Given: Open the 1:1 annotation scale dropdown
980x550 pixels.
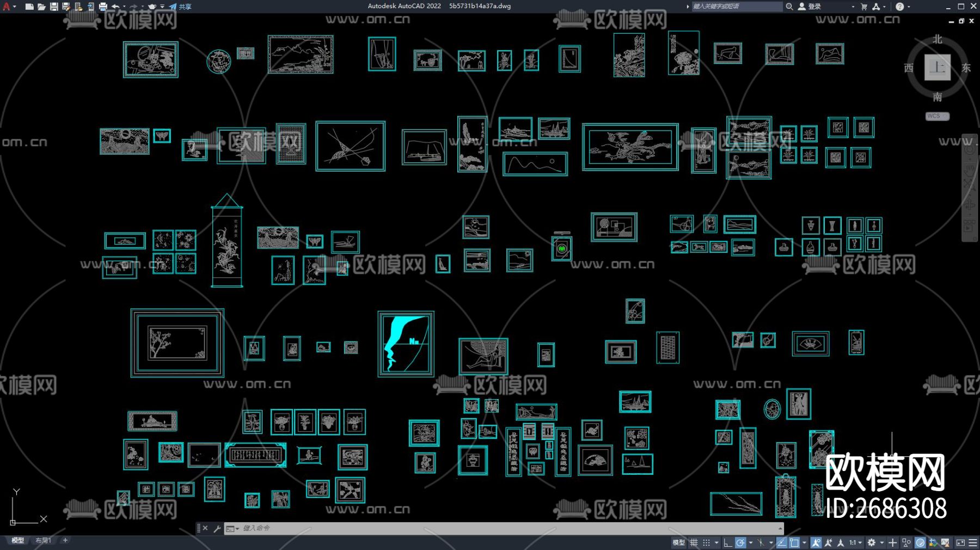Looking at the screenshot, I should [x=855, y=542].
